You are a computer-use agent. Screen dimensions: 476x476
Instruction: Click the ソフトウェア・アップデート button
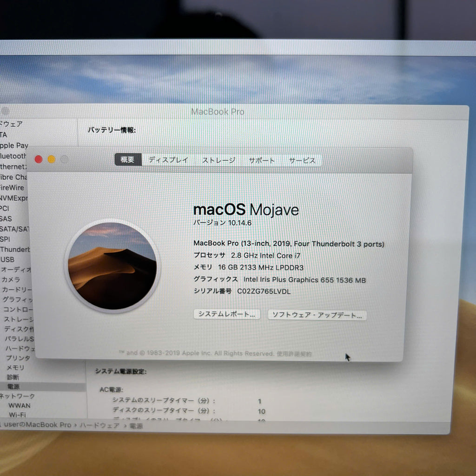[x=317, y=315]
